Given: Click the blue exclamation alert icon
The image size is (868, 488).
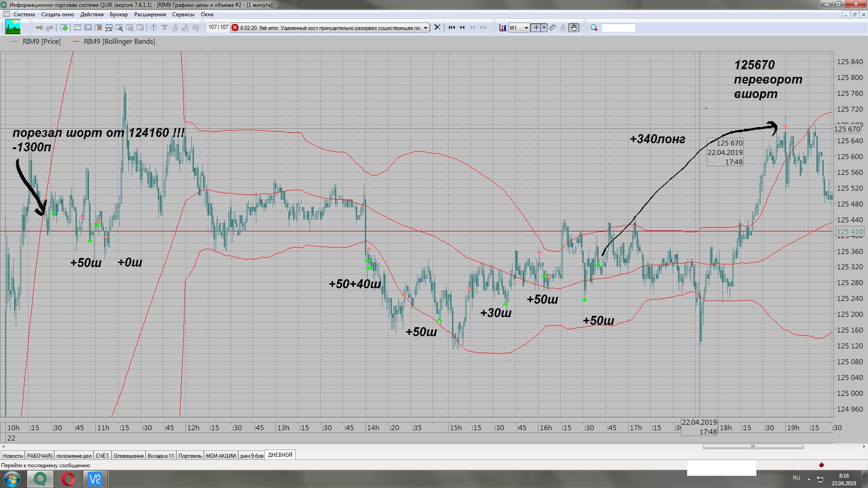Looking at the screenshot, I should (x=154, y=28).
